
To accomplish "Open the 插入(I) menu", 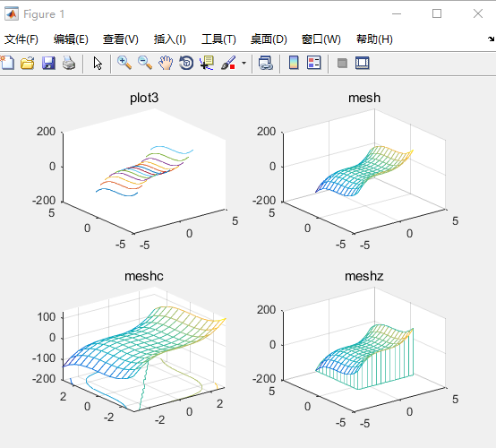I will [170, 39].
